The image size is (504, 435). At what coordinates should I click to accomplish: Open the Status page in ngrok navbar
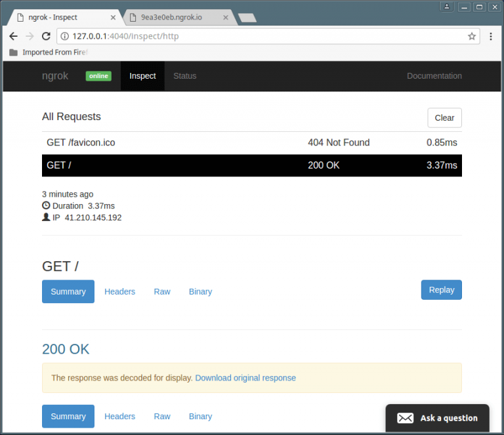[185, 76]
